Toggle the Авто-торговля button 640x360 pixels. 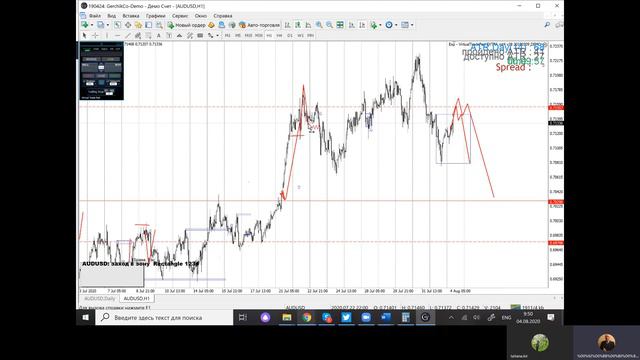tap(260, 25)
